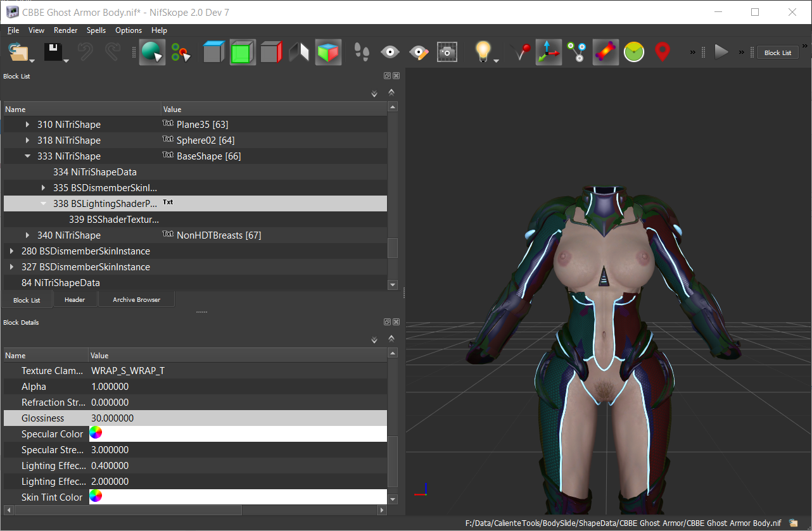The image size is (812, 531).
Task: Toggle the node connections display button
Action: 577,53
